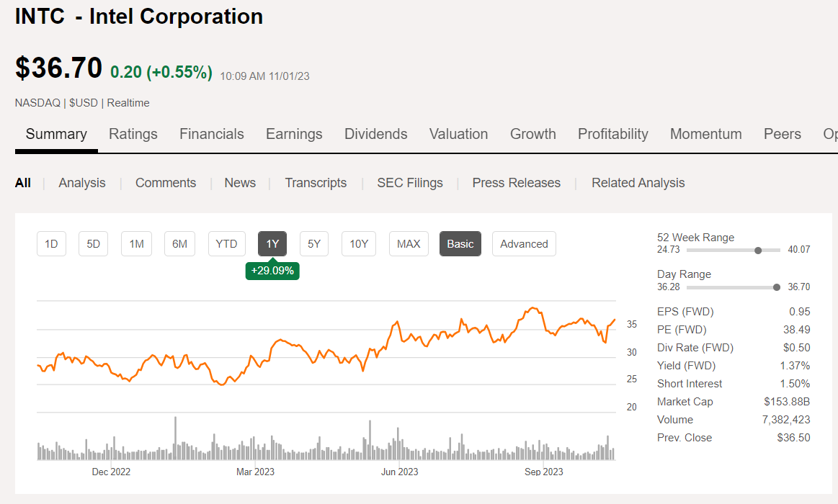The height and width of the screenshot is (504, 838).
Task: Click the 52 Week Range slider marker
Action: [x=758, y=251]
